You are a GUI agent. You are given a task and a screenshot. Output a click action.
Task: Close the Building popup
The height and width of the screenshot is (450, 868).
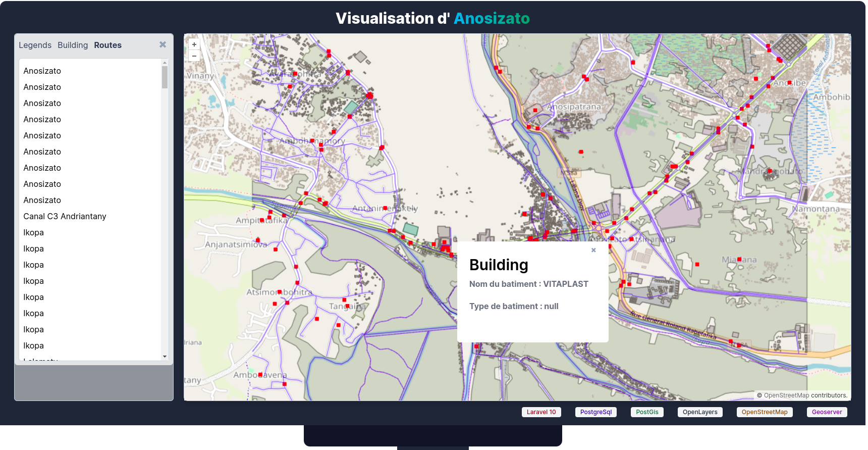click(x=593, y=250)
